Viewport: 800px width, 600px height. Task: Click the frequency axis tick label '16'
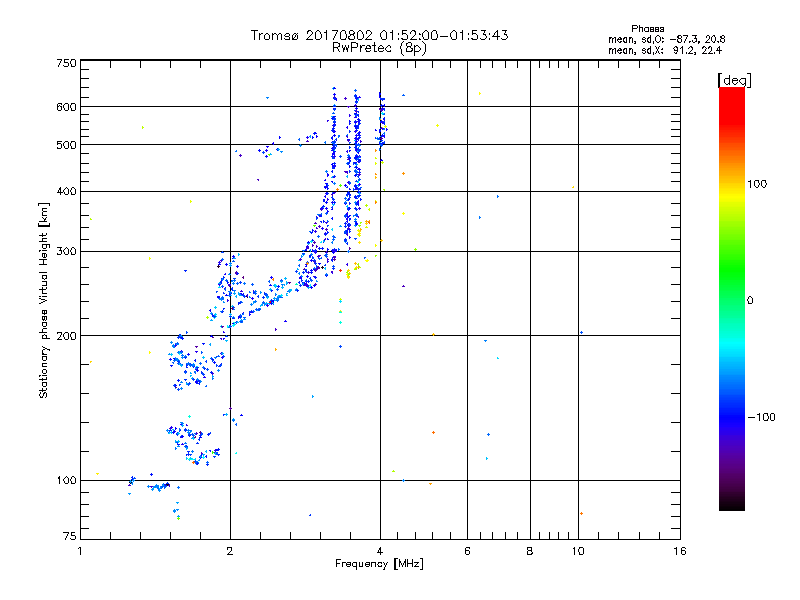click(x=680, y=551)
